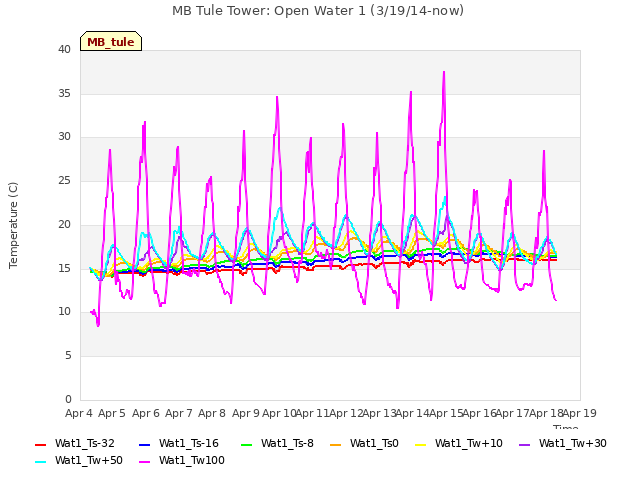Toggle Wat1_Ts-32 legend entry
This screenshot has height=480, width=640.
(x=75, y=444)
